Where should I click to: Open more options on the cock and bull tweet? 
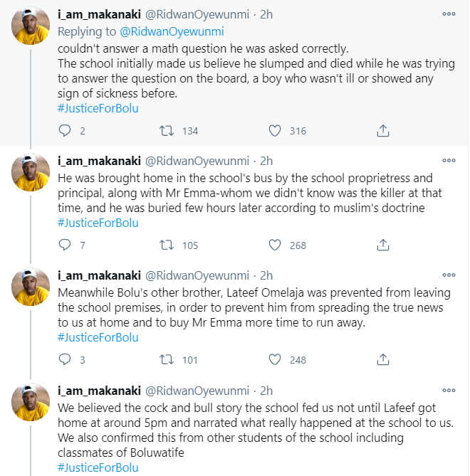pos(449,391)
